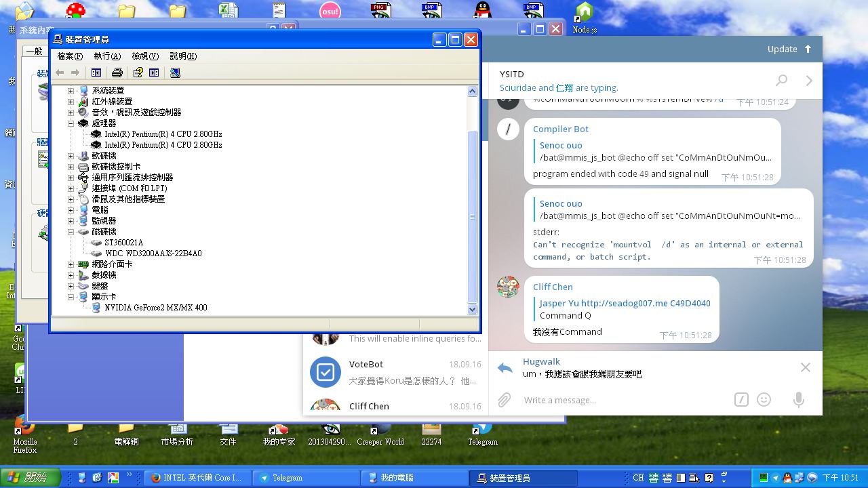Viewport: 868px width, 488px height.
Task: Toggle the show/hide console tree toolbar icon
Action: (96, 73)
